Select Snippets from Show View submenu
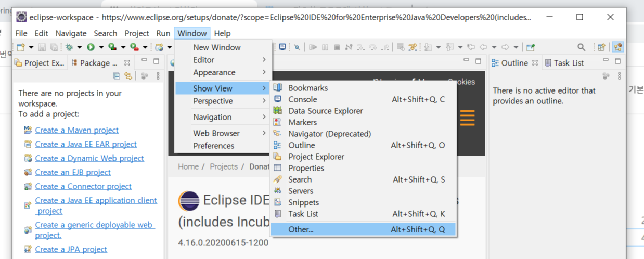Image resolution: width=644 pixels, height=259 pixels. click(x=363, y=202)
